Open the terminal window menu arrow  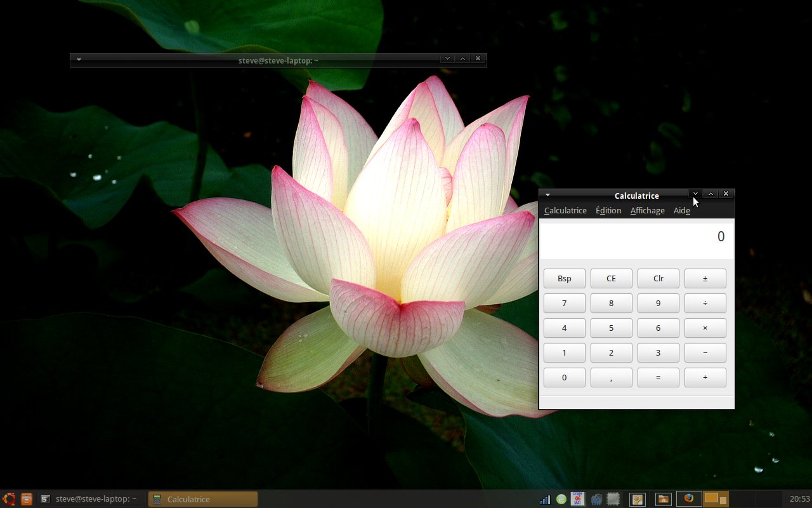coord(79,60)
